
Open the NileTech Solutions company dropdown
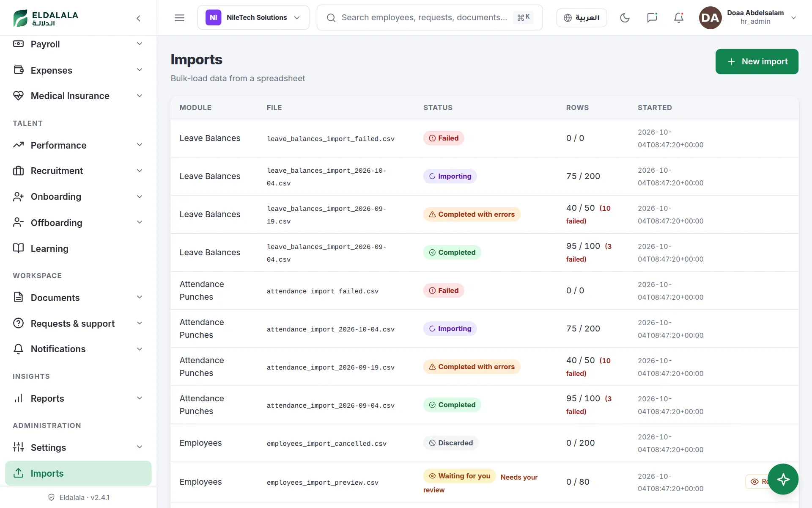pos(253,17)
